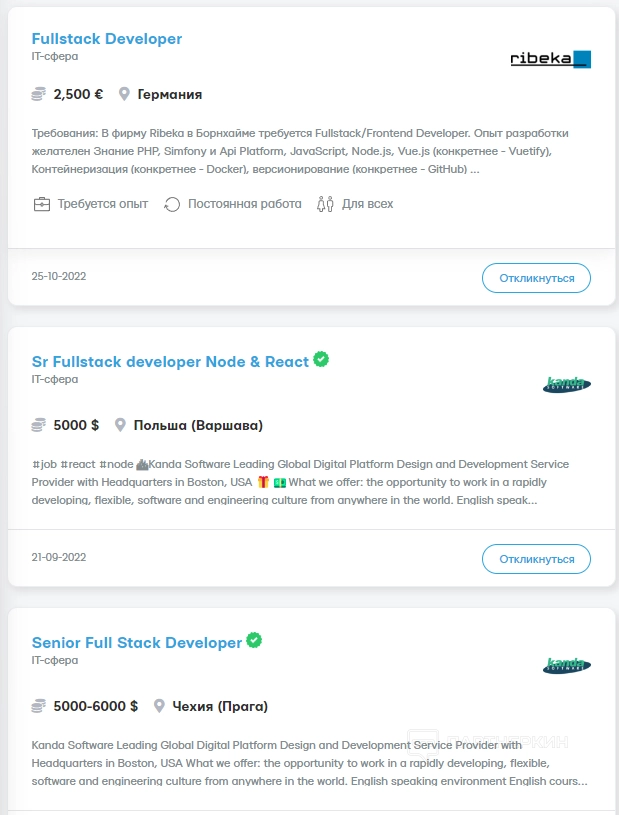This screenshot has height=815, width=619.
Task: Click the people icon next to Для всех
Action: pyautogui.click(x=325, y=204)
